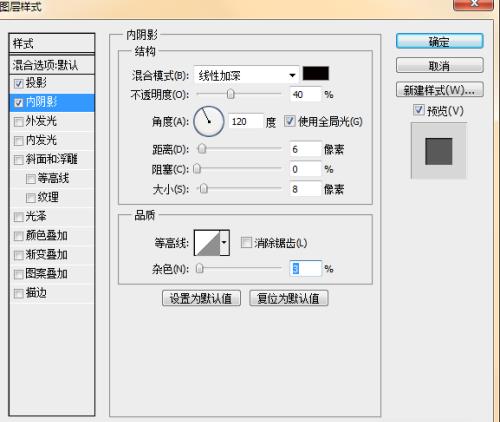Uncheck the 内阴影 inner shadow checkbox

click(x=19, y=103)
